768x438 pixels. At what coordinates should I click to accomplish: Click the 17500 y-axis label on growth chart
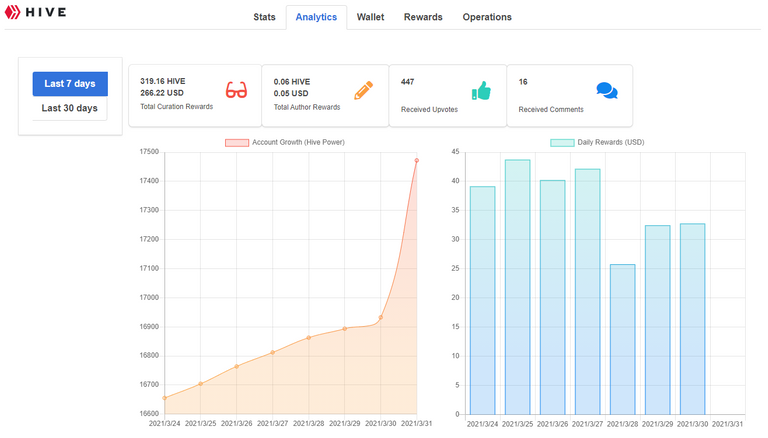click(149, 152)
